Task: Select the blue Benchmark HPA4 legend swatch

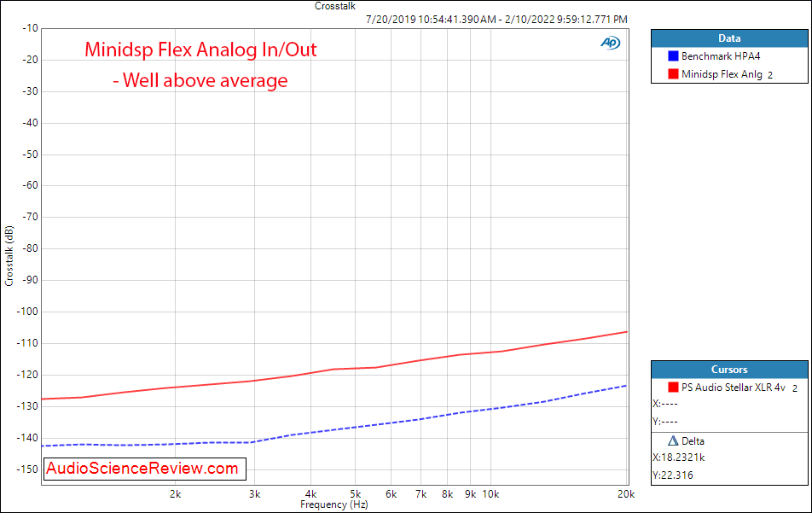Action: tap(673, 56)
